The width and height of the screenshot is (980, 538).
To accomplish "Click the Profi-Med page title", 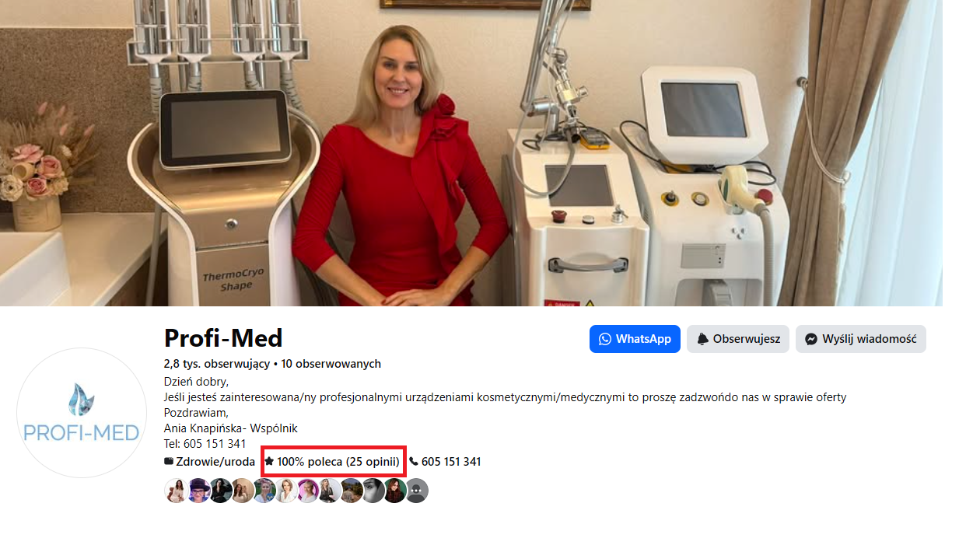I will (x=223, y=338).
